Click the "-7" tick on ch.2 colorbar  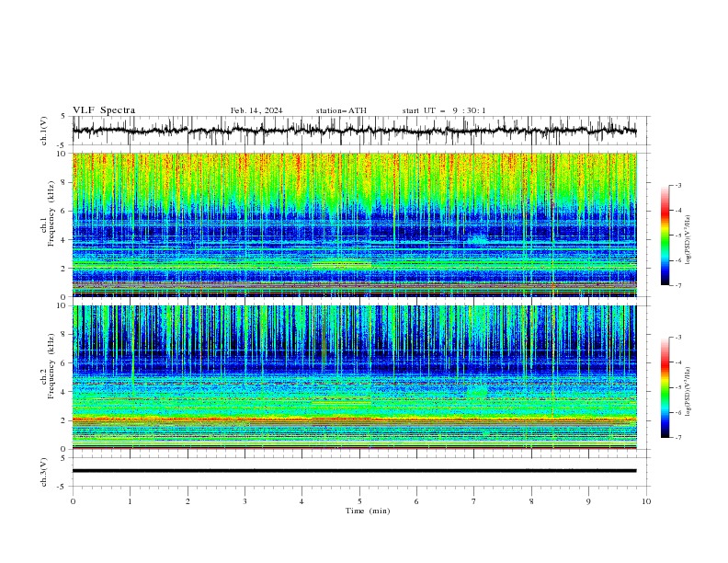677,437
